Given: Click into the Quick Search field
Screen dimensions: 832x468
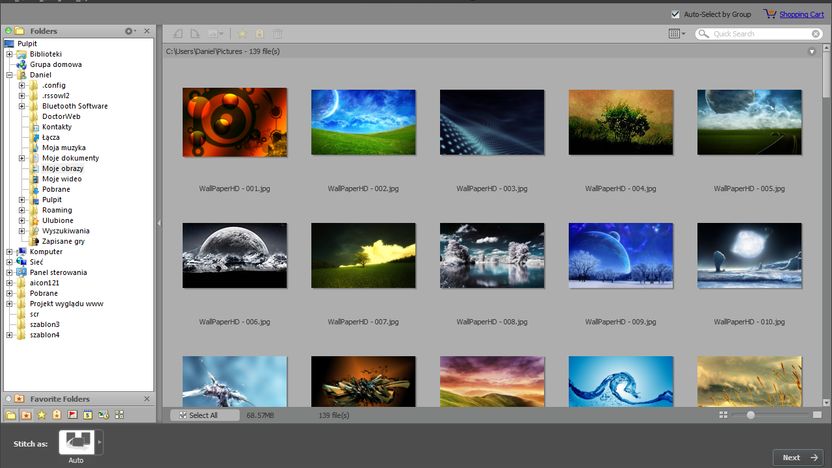Looking at the screenshot, I should (x=760, y=34).
